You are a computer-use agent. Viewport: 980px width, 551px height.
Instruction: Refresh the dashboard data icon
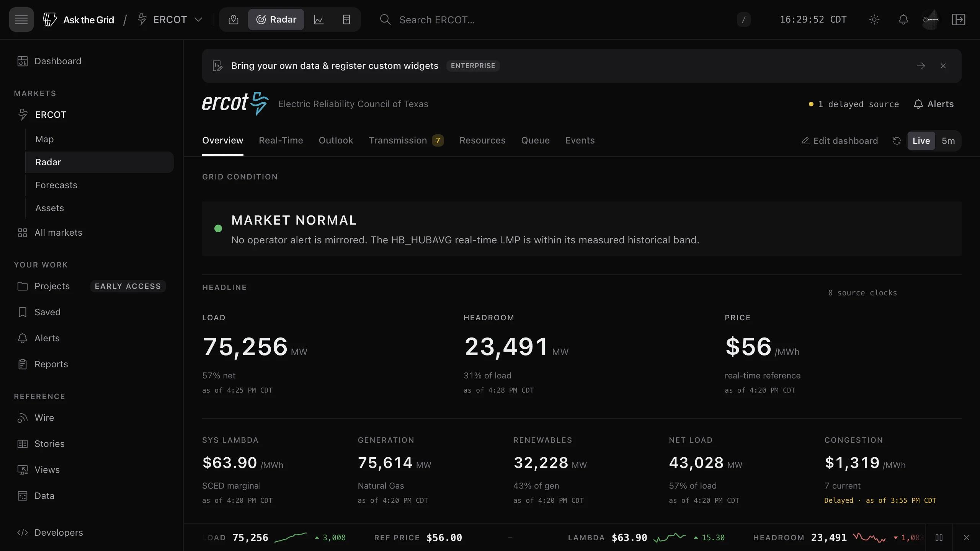[897, 141]
